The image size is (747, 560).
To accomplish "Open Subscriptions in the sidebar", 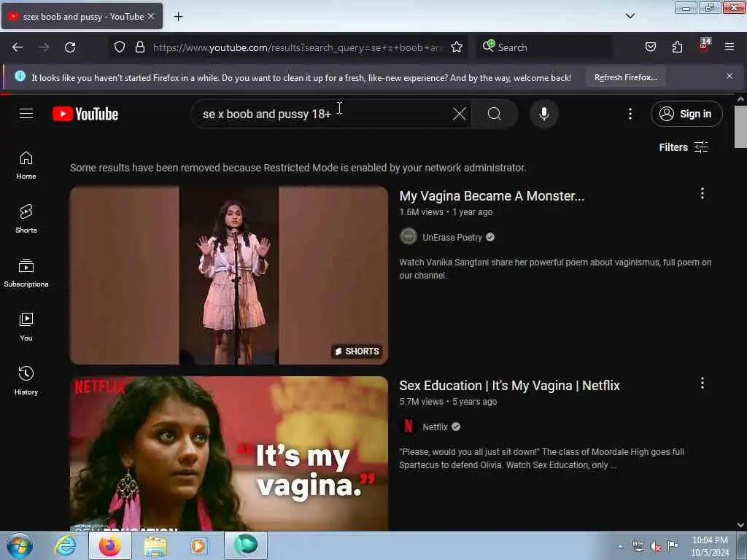I will (x=26, y=273).
